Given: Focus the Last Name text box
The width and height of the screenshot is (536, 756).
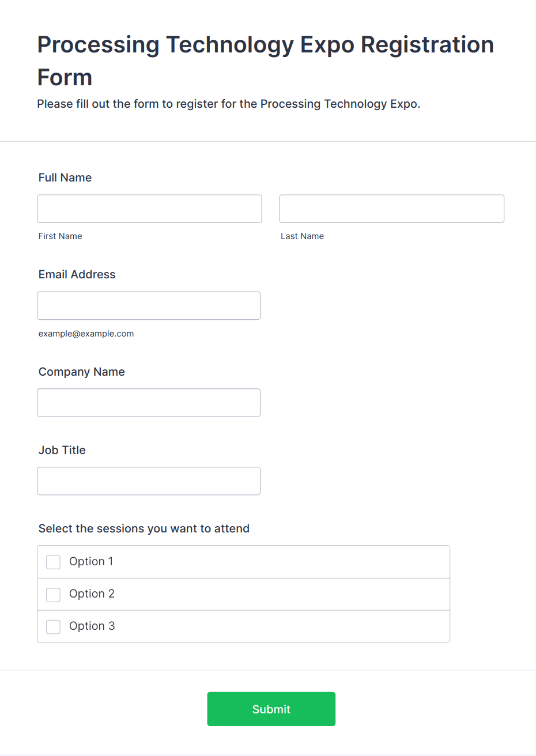Looking at the screenshot, I should [391, 209].
